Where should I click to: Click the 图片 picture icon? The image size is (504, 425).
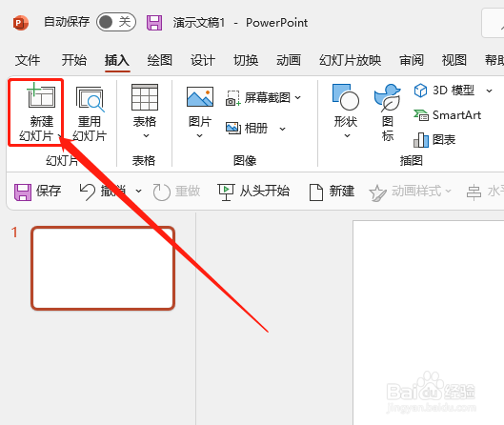coord(200,97)
